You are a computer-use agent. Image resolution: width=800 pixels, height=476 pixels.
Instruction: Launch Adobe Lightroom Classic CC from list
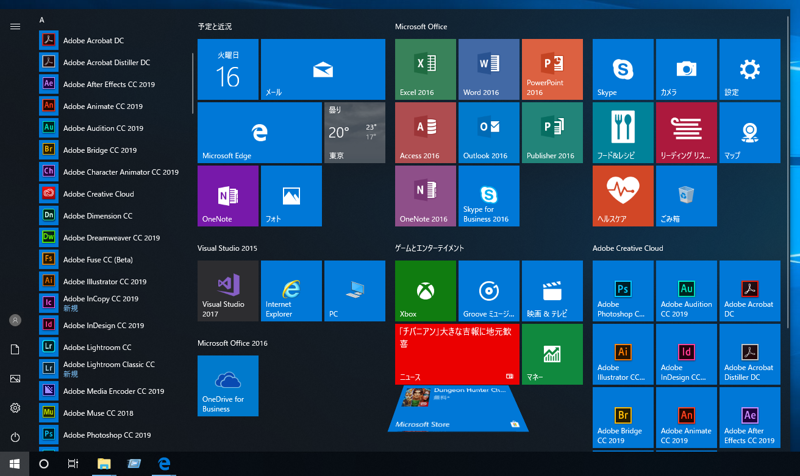pyautogui.click(x=113, y=369)
